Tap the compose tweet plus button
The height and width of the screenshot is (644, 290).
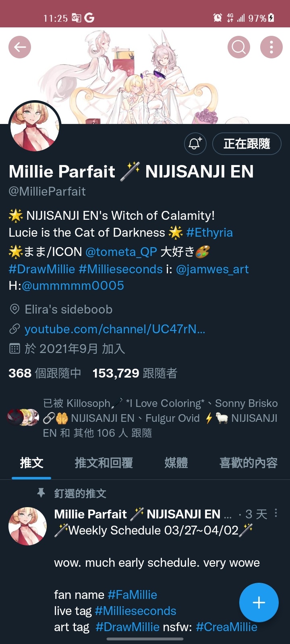(259, 603)
